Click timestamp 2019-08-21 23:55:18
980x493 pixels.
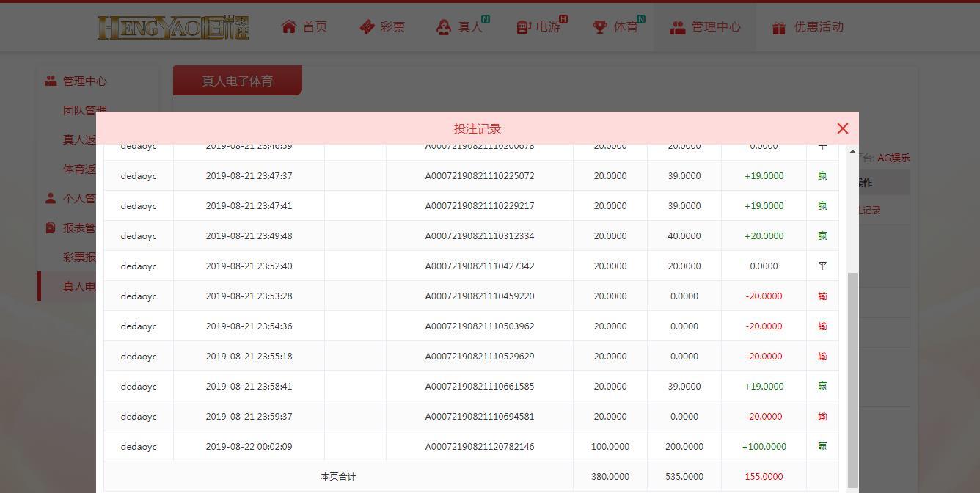[x=249, y=357]
